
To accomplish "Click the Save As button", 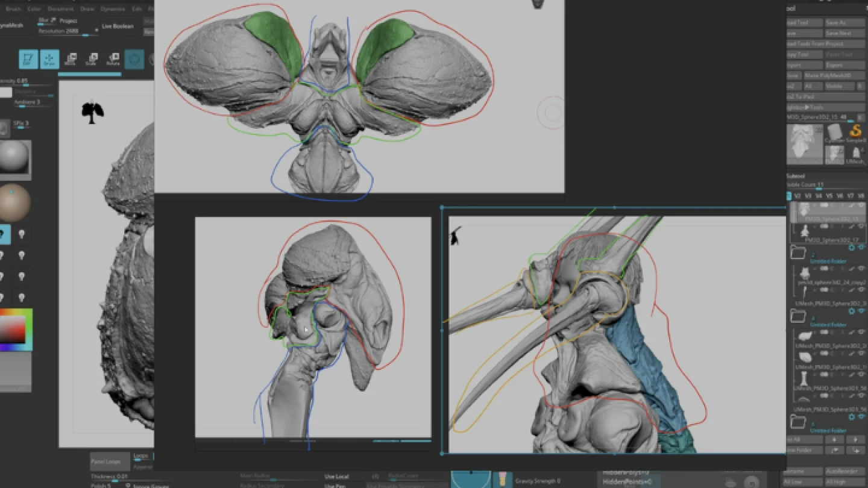I will coord(844,22).
